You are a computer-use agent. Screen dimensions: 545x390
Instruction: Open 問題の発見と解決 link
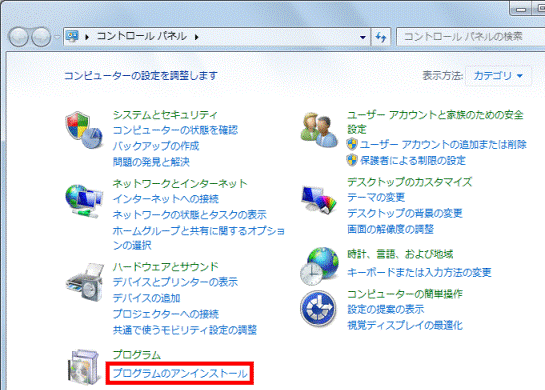[151, 162]
